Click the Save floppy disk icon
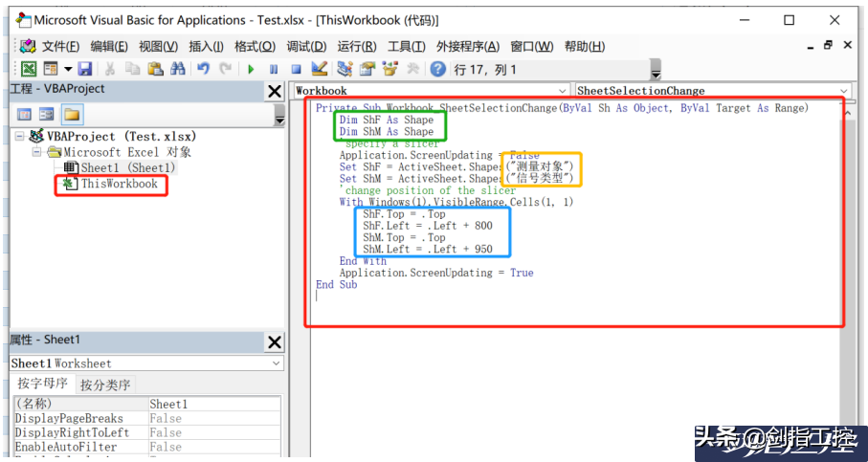868x462 pixels. (x=85, y=69)
